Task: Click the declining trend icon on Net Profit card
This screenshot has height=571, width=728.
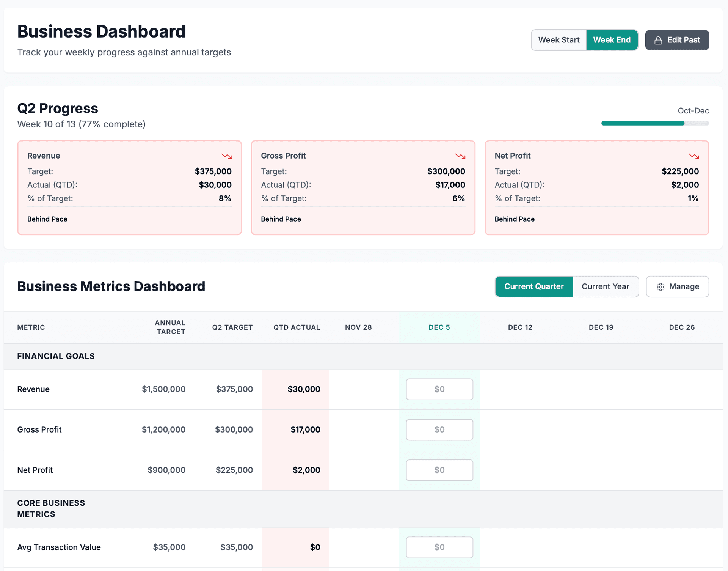Action: coord(693,156)
